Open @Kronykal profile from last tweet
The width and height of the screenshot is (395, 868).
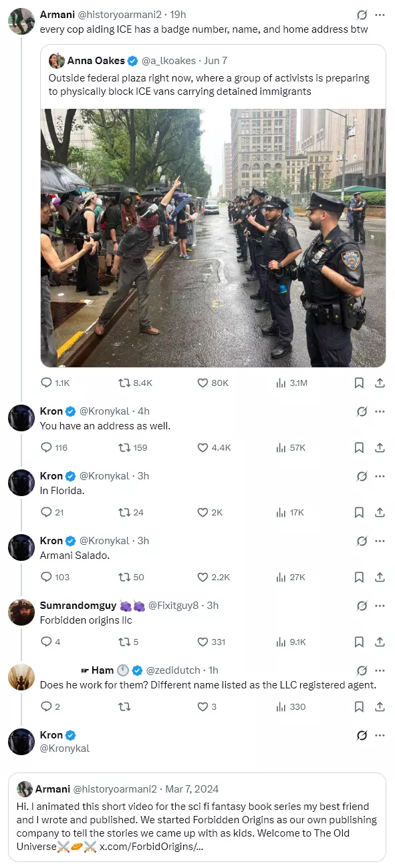click(65, 748)
